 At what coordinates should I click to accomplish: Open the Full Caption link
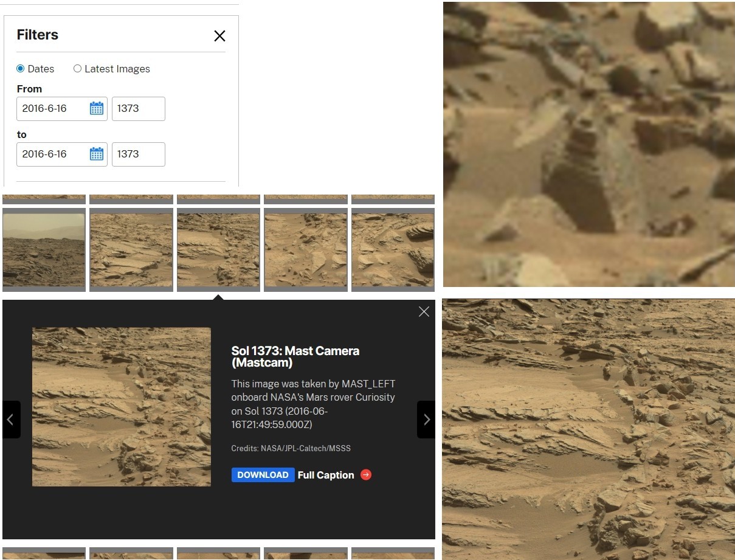pos(325,475)
